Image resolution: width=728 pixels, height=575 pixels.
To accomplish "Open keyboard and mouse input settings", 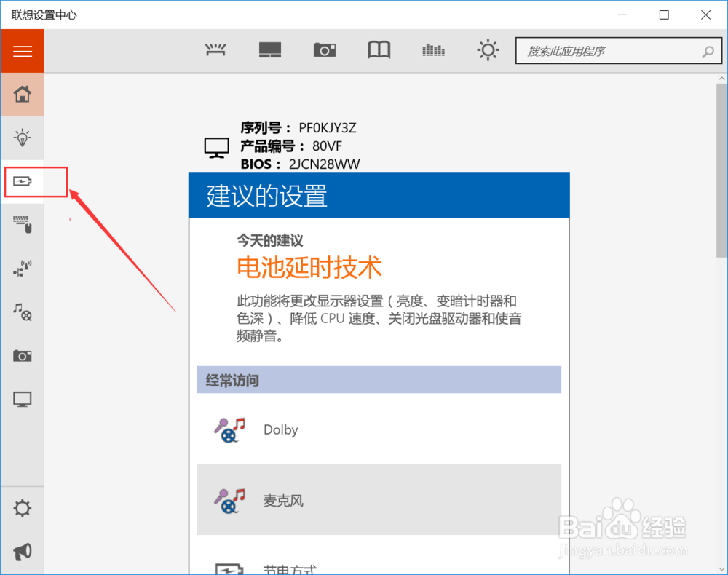I will (x=23, y=224).
